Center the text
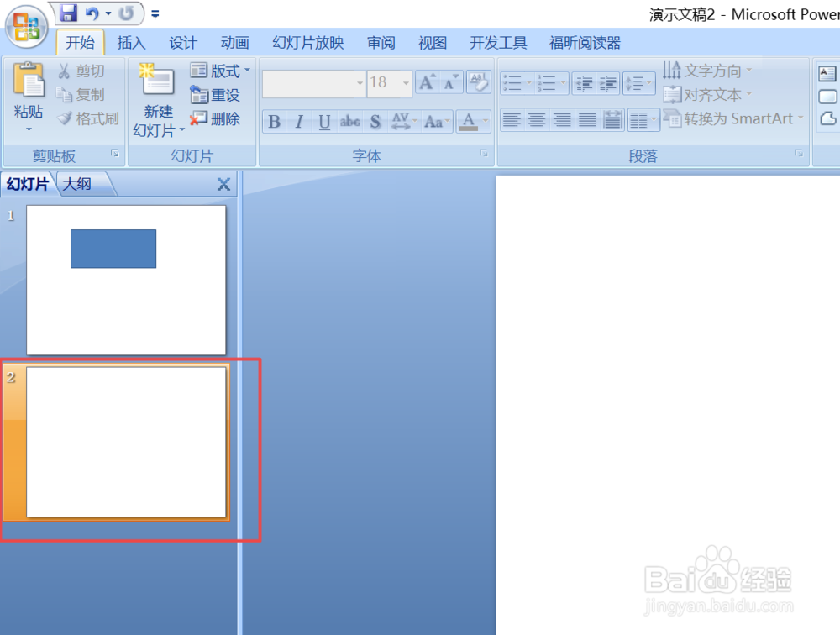Image resolution: width=840 pixels, height=635 pixels. tap(537, 119)
